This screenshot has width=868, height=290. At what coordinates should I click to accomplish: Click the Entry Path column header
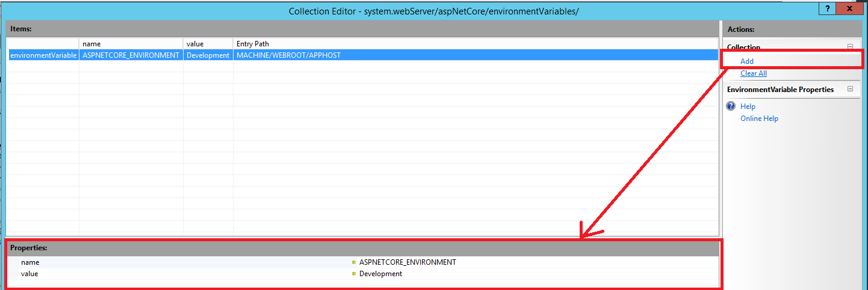(476, 44)
